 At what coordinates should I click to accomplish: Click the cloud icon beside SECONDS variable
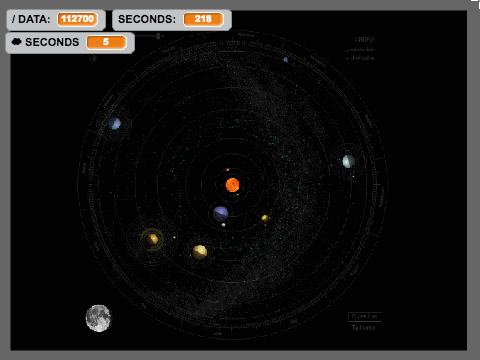(x=16, y=42)
